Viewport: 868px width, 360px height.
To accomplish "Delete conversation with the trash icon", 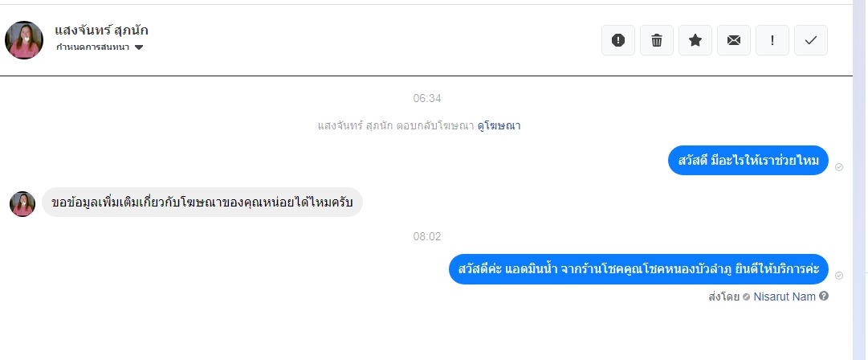I will click(x=657, y=40).
